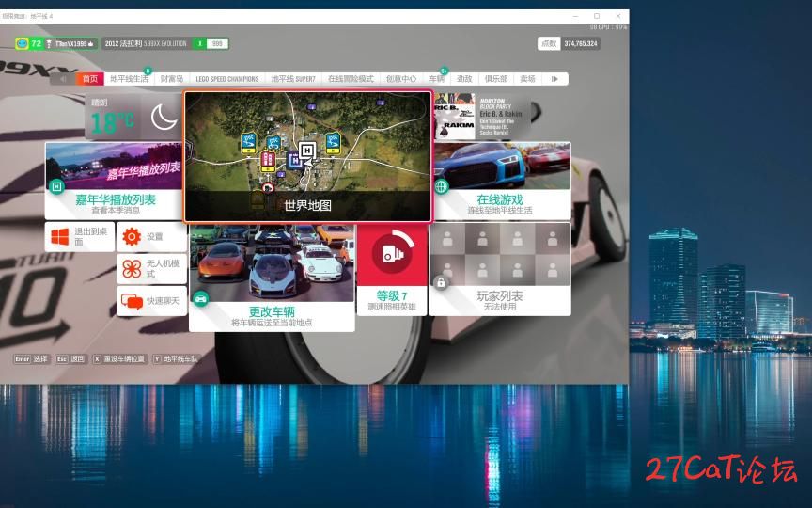Click the Horizon Block Party song info

501,117
